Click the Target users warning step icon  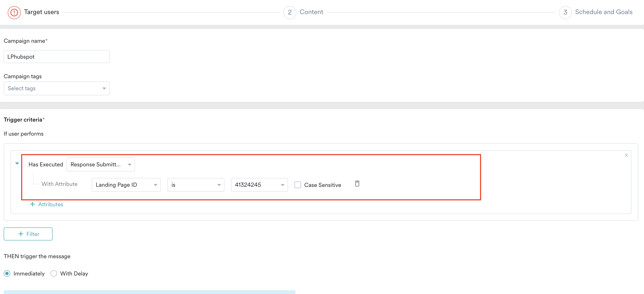[x=14, y=12]
